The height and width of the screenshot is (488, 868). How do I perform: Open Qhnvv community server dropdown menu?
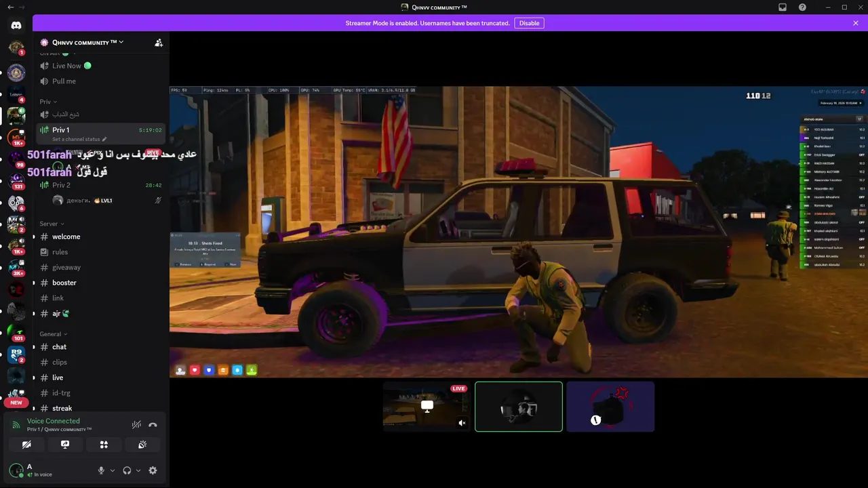(88, 42)
